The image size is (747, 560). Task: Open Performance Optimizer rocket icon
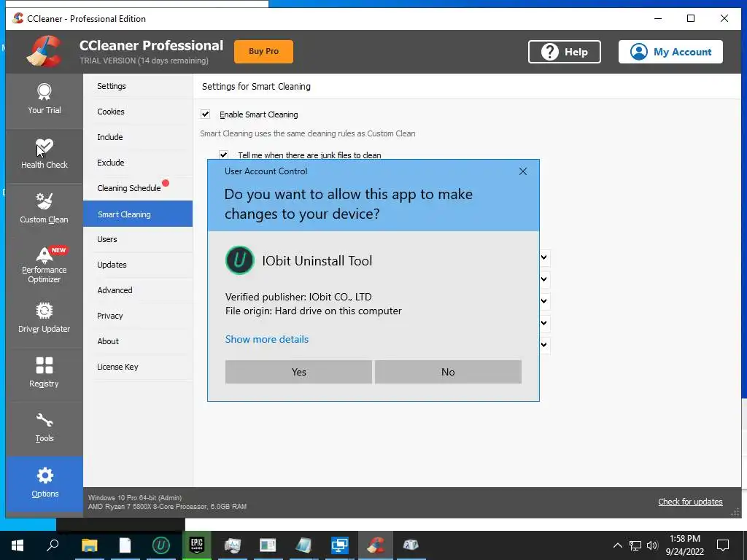(44, 255)
